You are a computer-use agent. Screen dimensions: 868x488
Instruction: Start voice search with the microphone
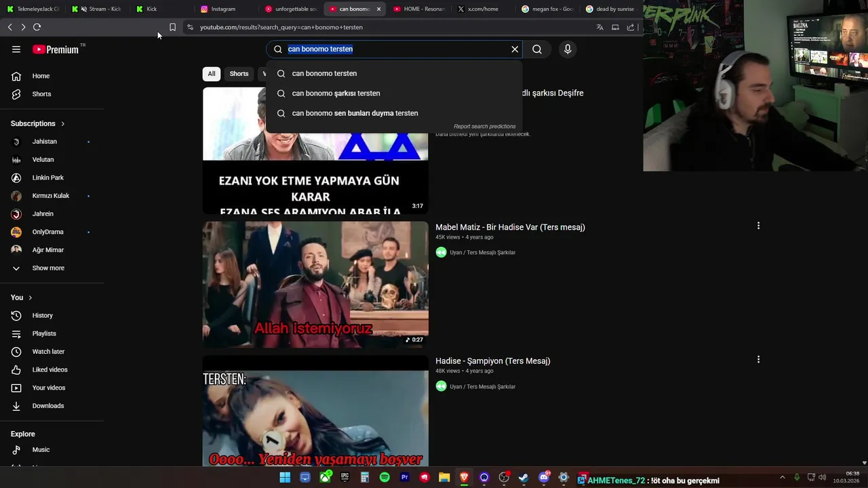(568, 49)
